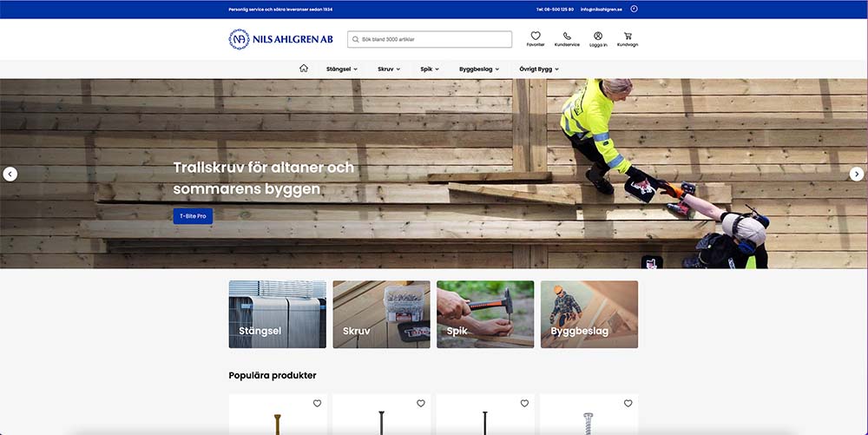This screenshot has height=435, width=868.
Task: Show previous slide with left carousel arrow
Action: tap(10, 174)
